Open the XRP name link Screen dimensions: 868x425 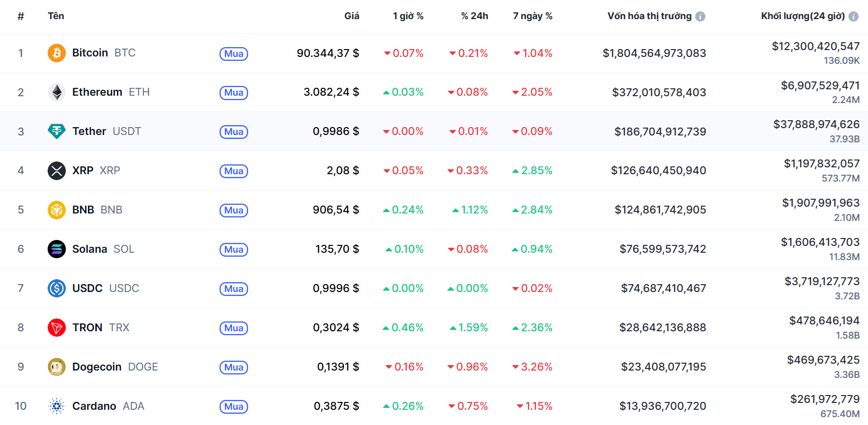[96, 170]
